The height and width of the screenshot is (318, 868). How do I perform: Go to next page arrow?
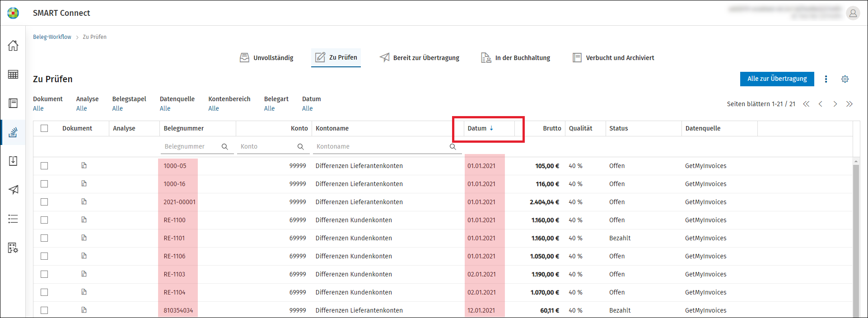point(835,104)
